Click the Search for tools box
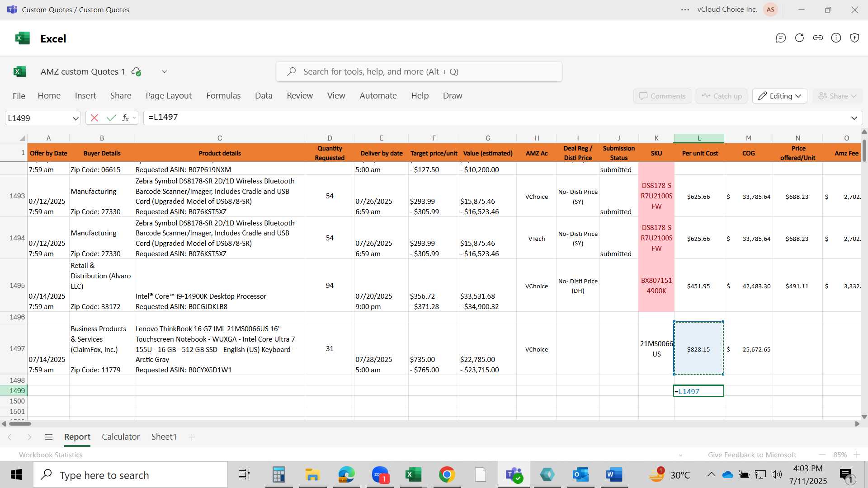Screen dimensions: 868x488 tap(419, 72)
